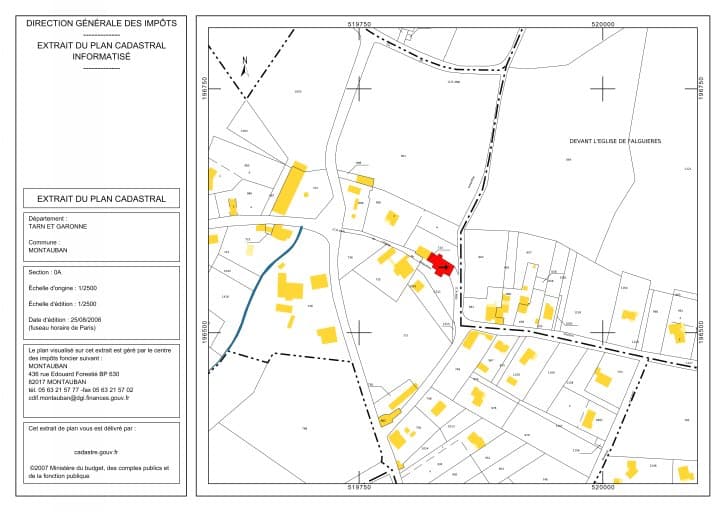Click the grid cross marker at right middle
This screenshot has width=724, height=512.
pos(604,330)
